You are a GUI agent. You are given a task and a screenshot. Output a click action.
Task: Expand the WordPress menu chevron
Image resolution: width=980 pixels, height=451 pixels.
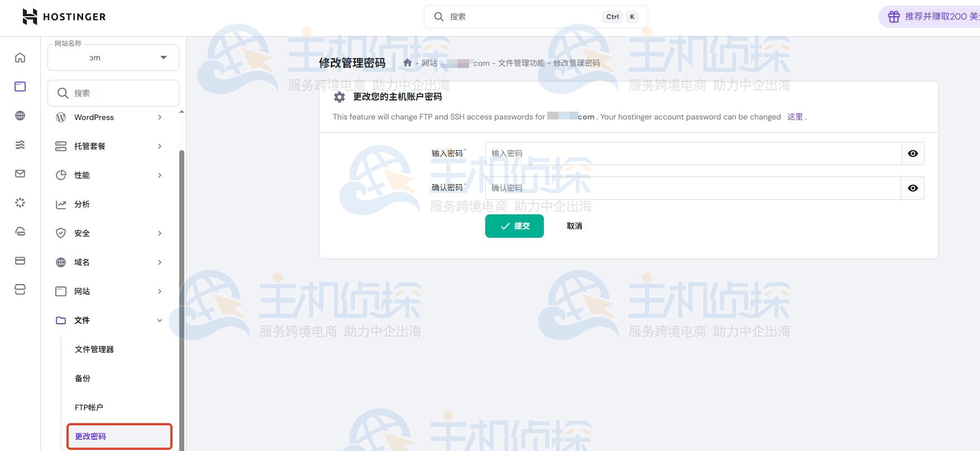pos(160,117)
